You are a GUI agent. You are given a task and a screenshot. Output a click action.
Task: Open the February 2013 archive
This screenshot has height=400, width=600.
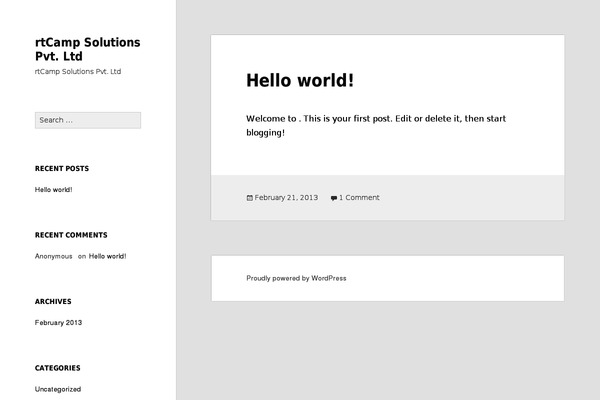click(x=58, y=322)
